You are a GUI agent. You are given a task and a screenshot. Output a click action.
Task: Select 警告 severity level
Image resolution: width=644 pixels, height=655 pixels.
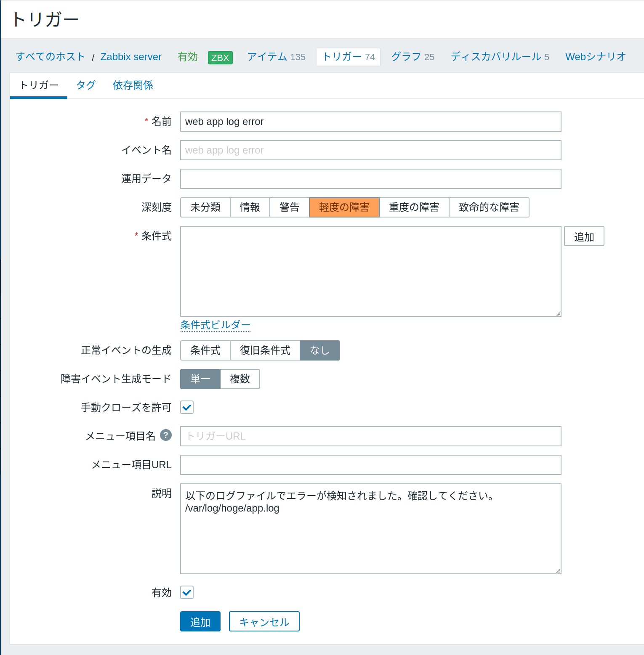(x=289, y=207)
